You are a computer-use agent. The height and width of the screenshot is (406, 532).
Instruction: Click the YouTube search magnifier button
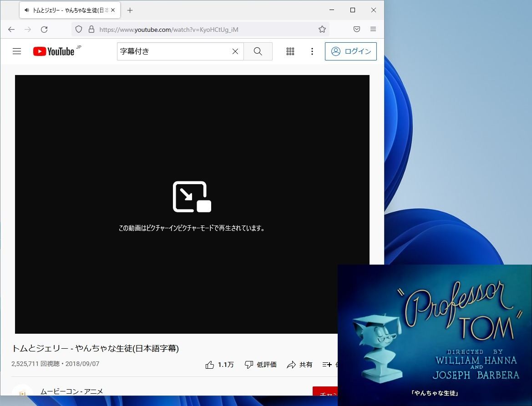click(x=258, y=51)
